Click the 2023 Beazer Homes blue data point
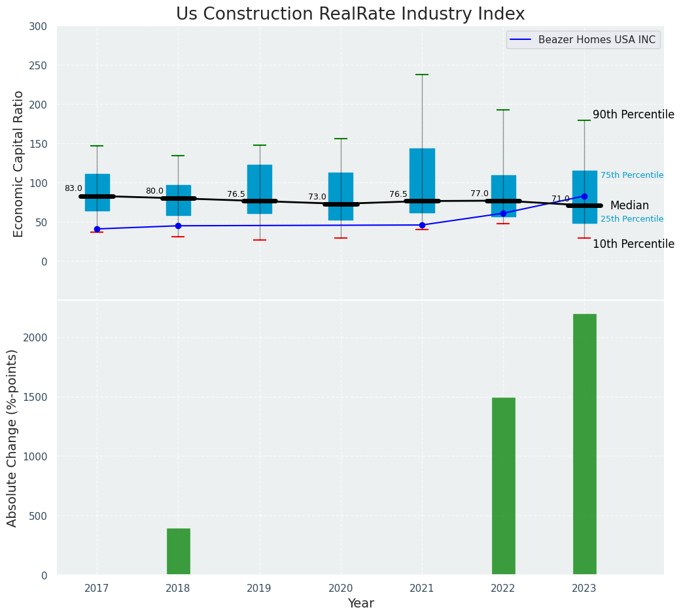The height and width of the screenshot is (616, 681). tap(584, 196)
